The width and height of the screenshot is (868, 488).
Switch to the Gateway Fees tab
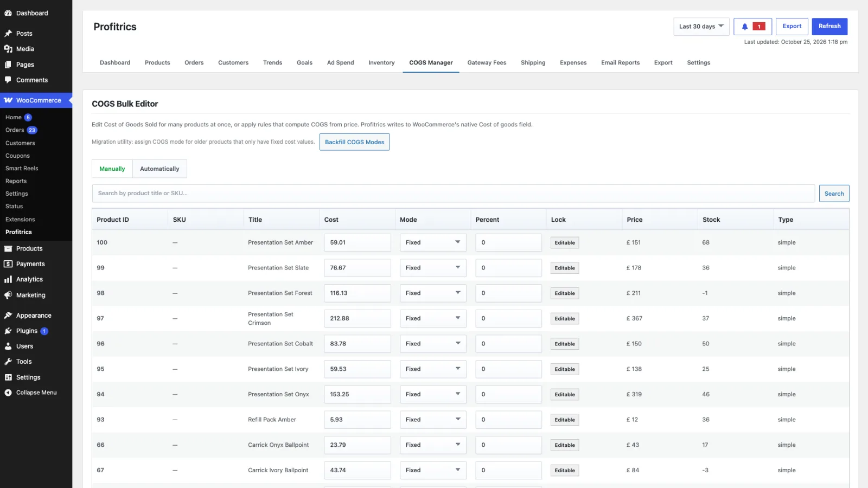click(487, 63)
